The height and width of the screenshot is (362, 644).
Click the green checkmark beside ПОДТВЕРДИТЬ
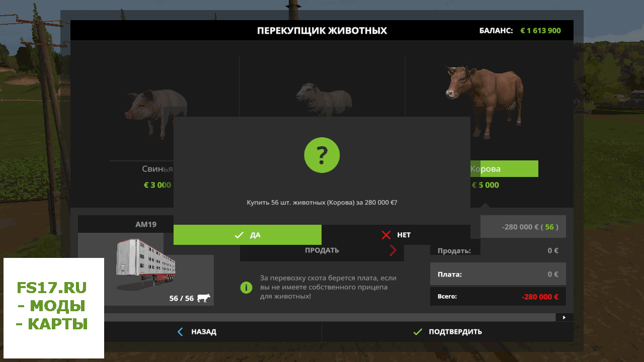(418, 332)
